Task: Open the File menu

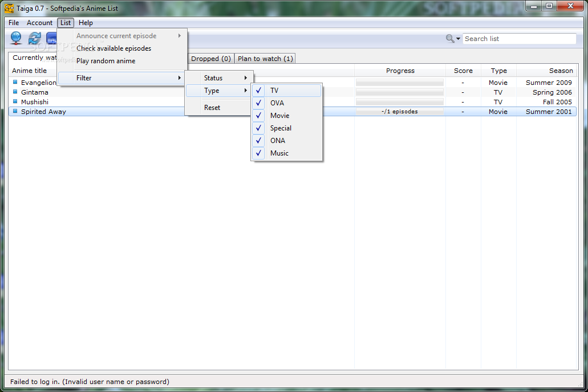Action: tap(14, 23)
